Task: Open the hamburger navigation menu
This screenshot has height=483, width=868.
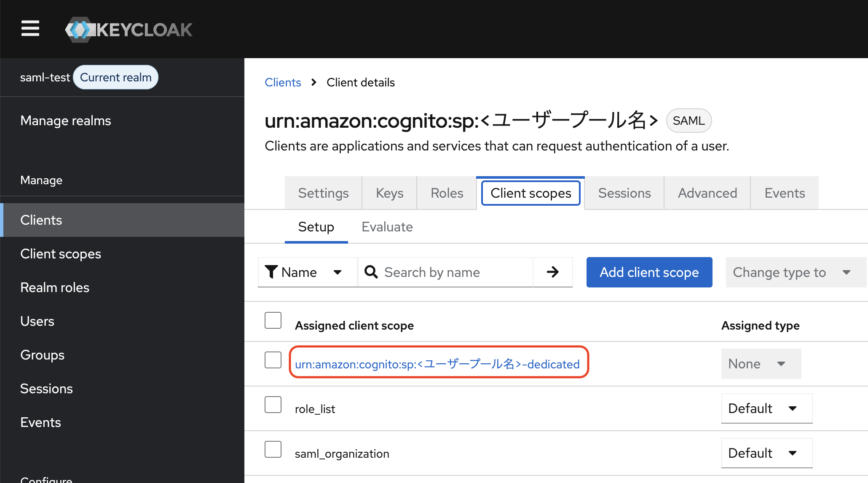Action: [x=30, y=29]
